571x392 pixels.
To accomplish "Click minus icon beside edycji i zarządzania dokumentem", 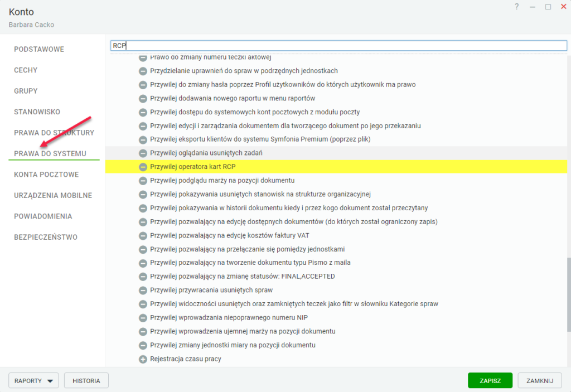I will 143,126.
